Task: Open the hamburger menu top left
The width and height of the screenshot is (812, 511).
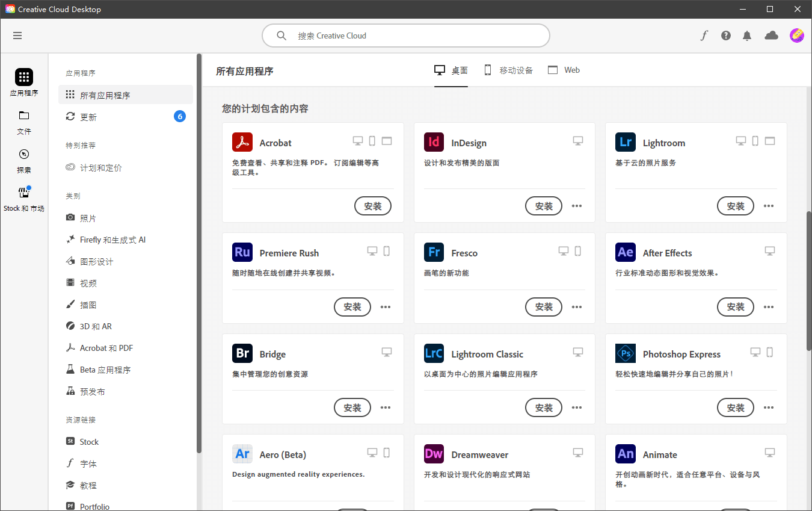Action: (x=17, y=36)
